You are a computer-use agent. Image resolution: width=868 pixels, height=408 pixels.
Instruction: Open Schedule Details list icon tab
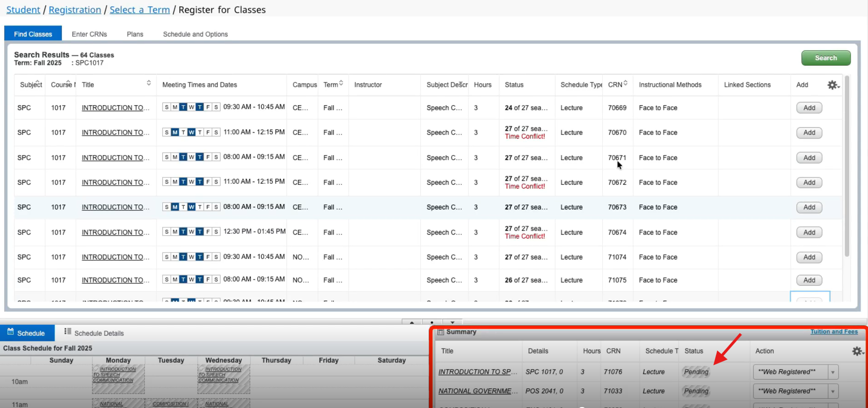coord(94,333)
